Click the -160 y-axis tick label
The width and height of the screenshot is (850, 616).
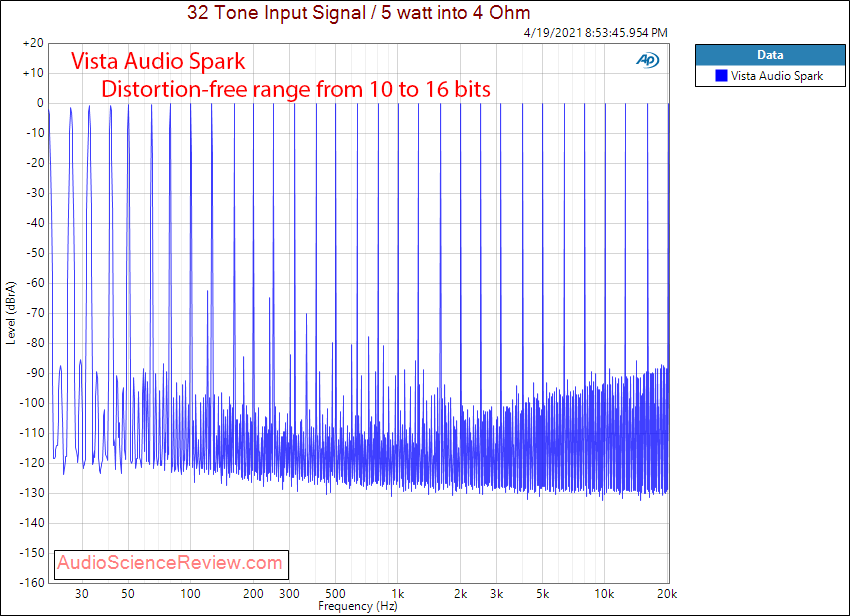pos(31,583)
